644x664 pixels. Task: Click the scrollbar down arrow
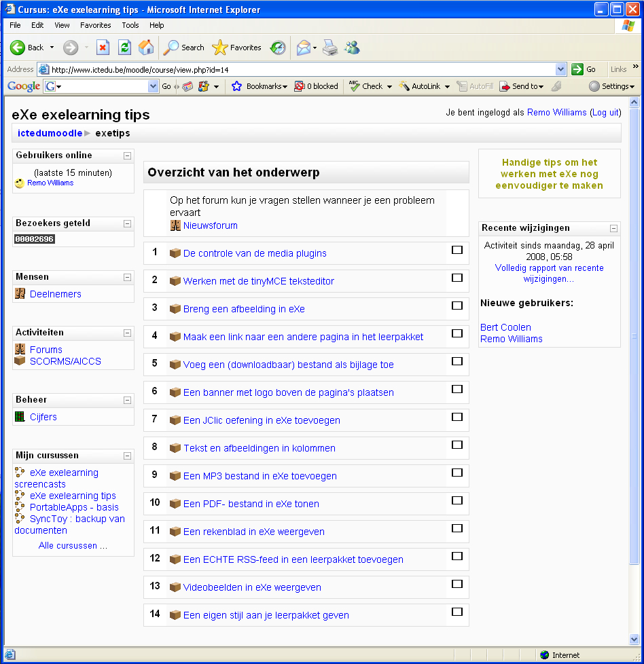pos(634,640)
